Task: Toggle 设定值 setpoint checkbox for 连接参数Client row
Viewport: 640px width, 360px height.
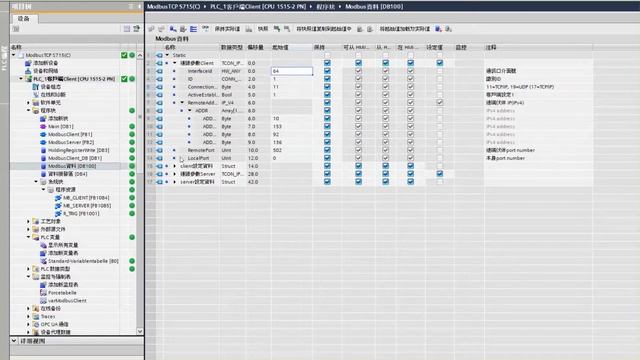Action: pos(440,63)
